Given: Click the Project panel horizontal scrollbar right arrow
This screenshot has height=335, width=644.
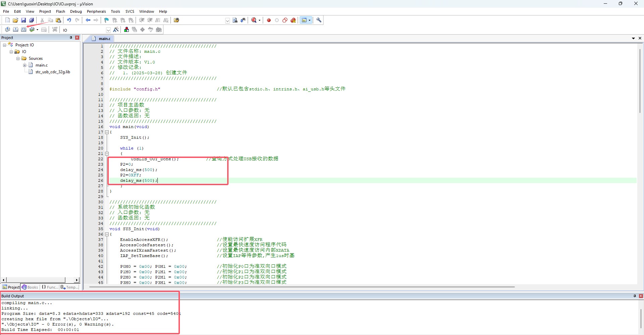Looking at the screenshot, I should coord(77,280).
